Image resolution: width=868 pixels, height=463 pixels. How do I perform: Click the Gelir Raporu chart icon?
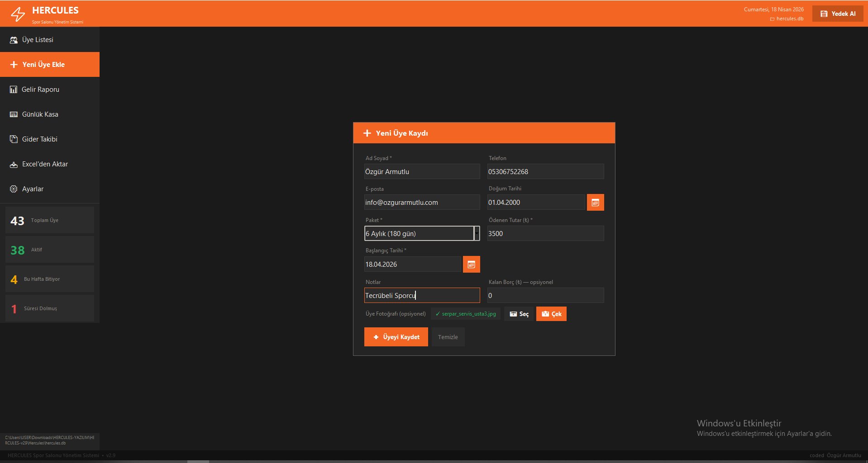(x=14, y=90)
